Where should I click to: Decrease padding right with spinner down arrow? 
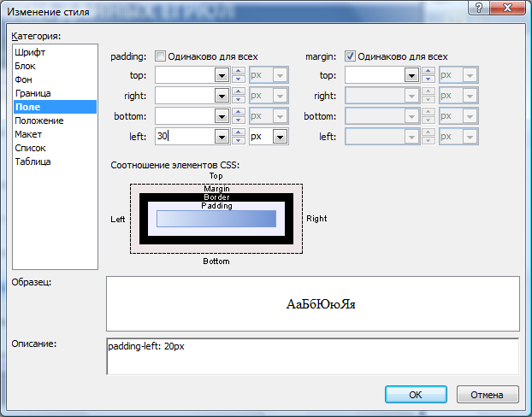click(239, 100)
